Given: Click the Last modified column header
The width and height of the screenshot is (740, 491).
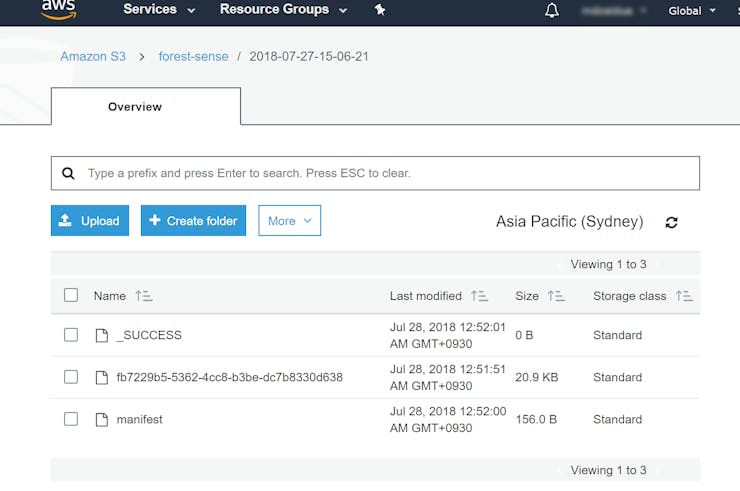Looking at the screenshot, I should [426, 296].
